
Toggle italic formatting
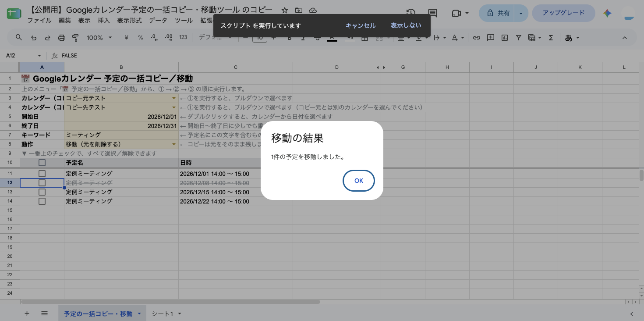tap(304, 38)
